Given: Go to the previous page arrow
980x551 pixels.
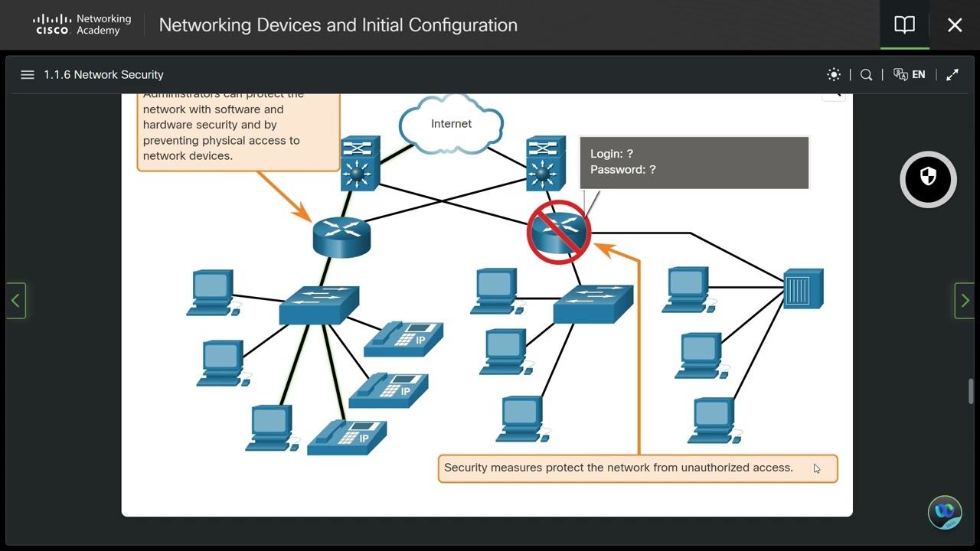Looking at the screenshot, I should click(15, 301).
